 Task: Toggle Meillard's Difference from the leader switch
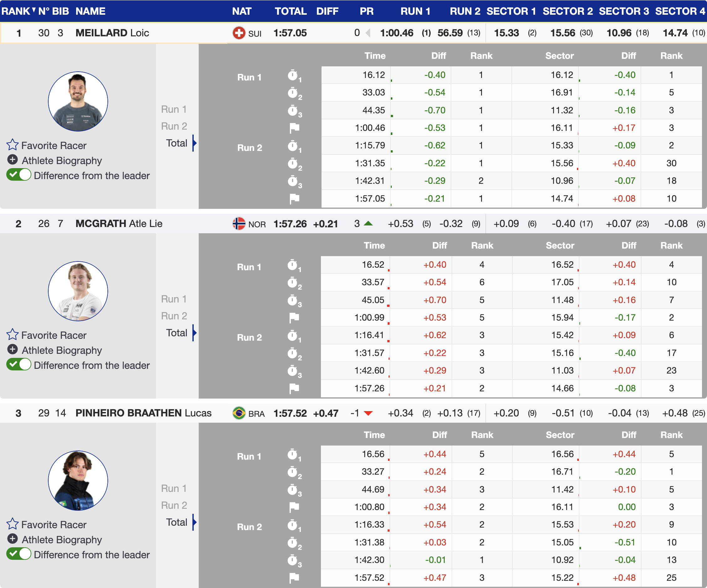point(19,175)
